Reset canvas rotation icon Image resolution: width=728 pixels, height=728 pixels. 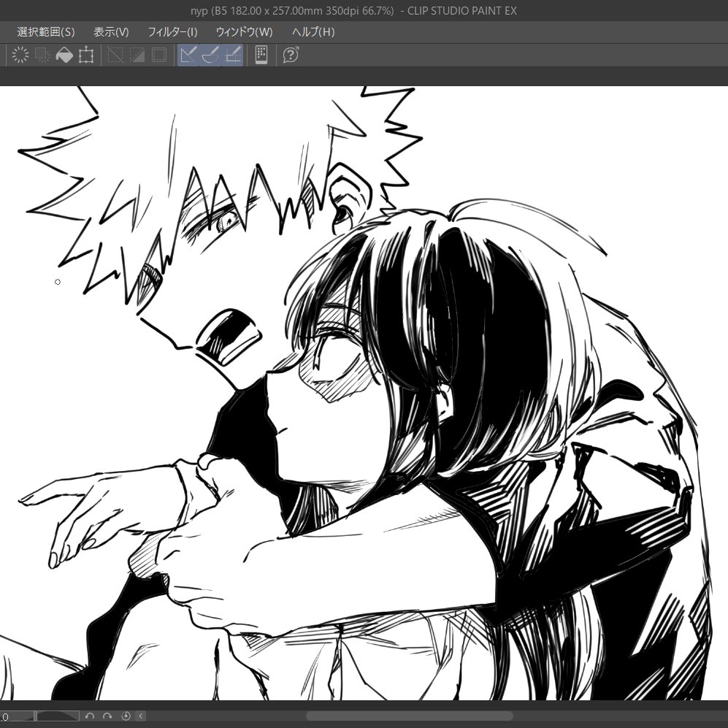[x=126, y=716]
